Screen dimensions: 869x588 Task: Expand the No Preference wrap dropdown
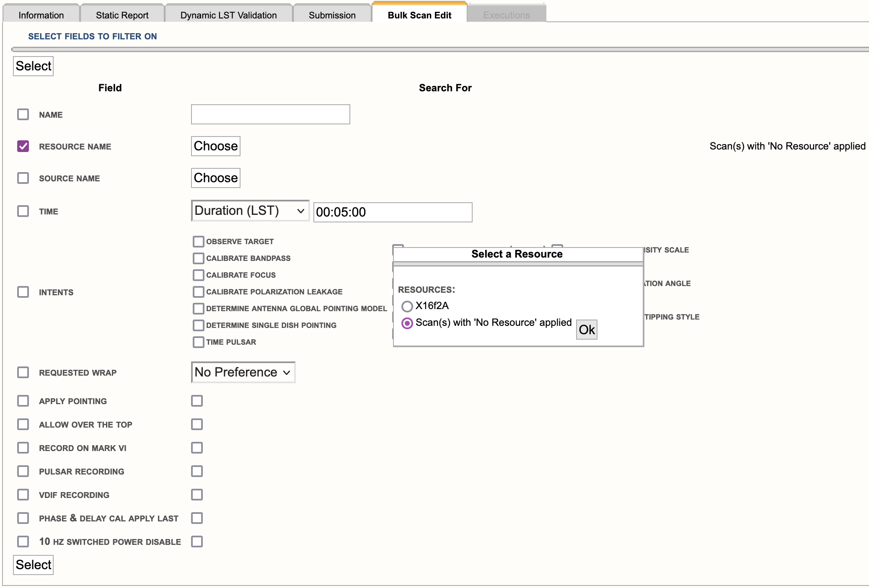[243, 372]
